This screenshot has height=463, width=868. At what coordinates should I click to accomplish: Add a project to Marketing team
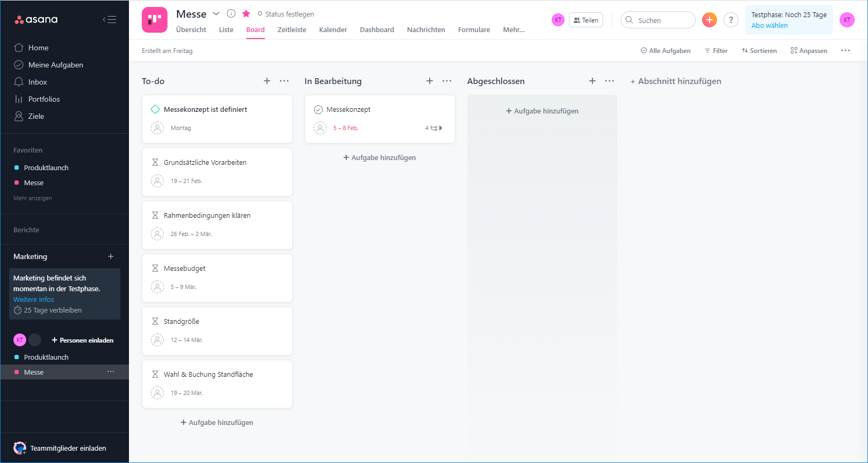point(111,256)
